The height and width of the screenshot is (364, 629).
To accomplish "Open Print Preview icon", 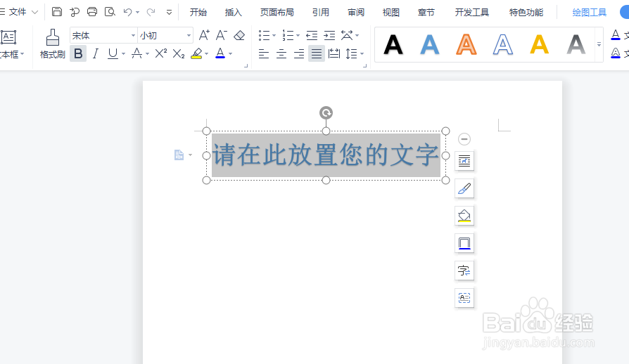I will (110, 12).
